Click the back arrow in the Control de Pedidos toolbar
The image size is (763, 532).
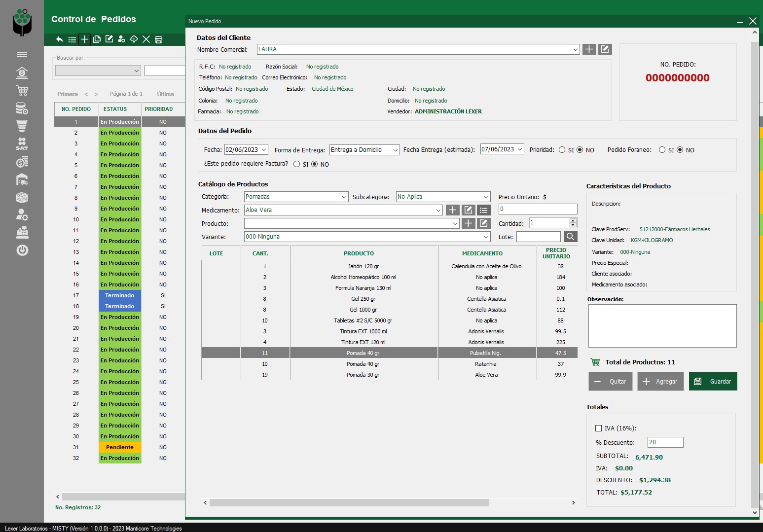(60, 39)
